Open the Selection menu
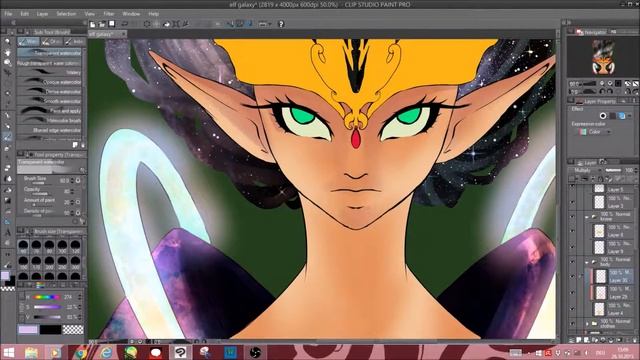Screen dimensions: 640x360 coord(66,14)
